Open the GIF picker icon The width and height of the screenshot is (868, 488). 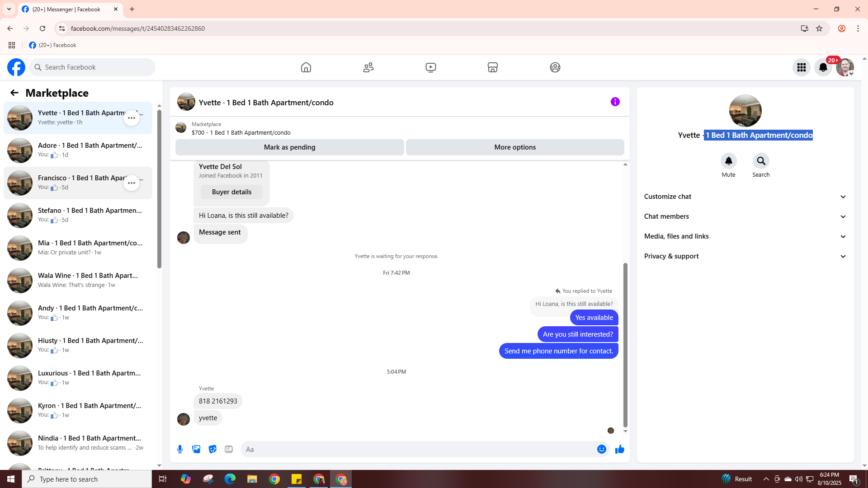229,449
